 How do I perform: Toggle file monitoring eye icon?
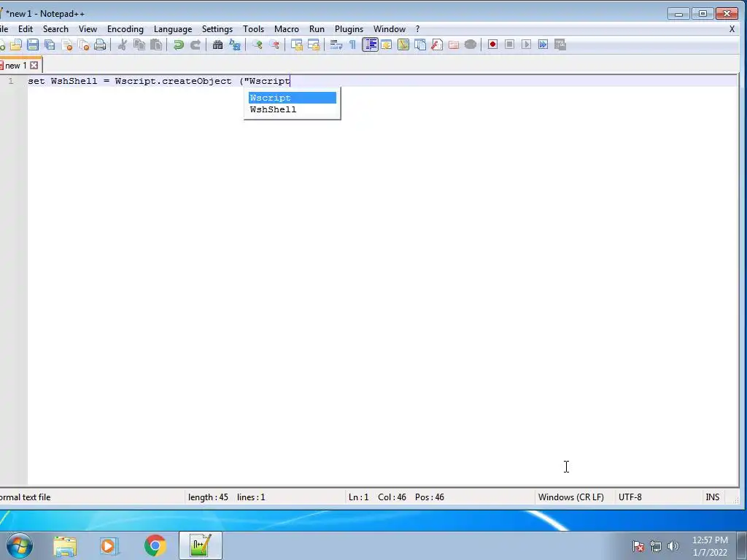pyautogui.click(x=471, y=44)
